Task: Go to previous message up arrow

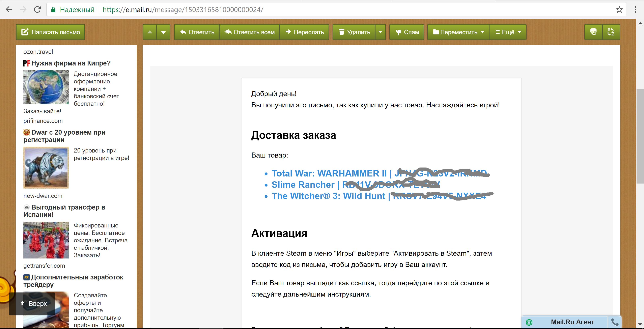Action: [x=150, y=32]
